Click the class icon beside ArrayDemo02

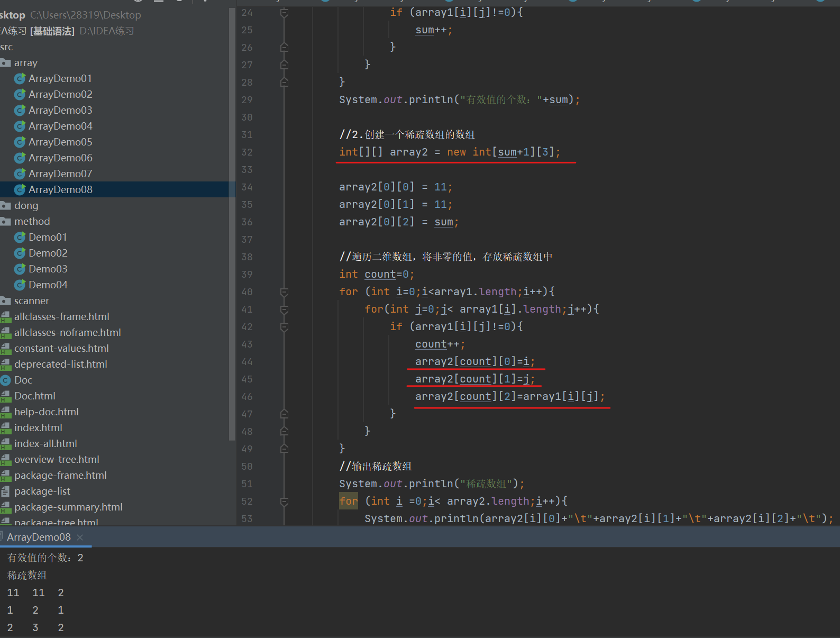[20, 95]
